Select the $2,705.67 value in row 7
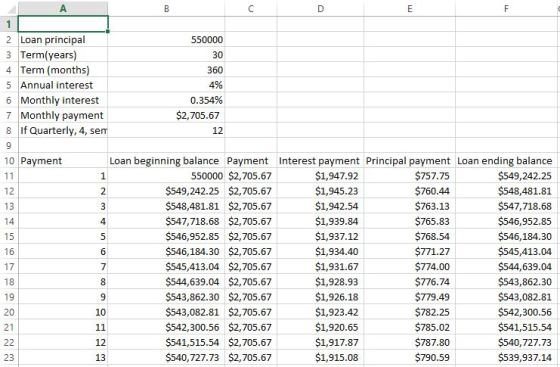This screenshot has height=367, width=560. 166,115
